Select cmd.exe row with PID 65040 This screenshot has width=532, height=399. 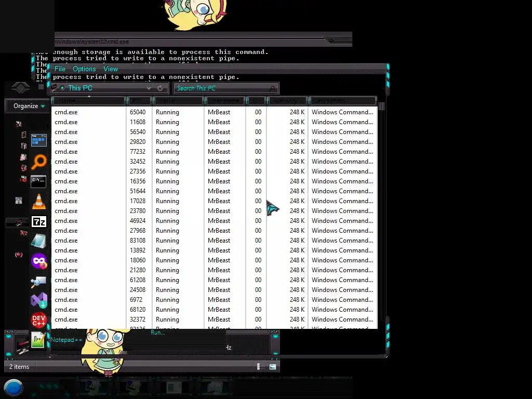(x=214, y=112)
